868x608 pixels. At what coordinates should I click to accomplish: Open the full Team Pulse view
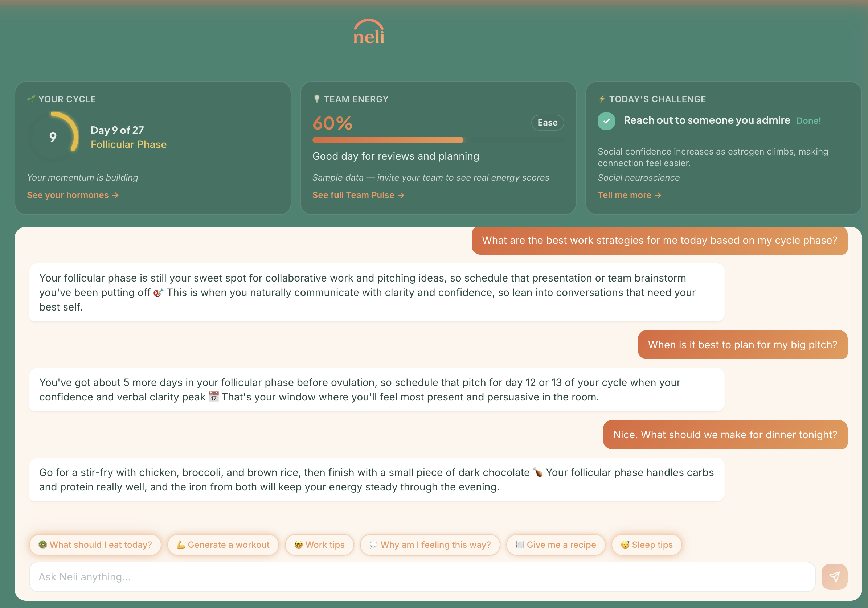[358, 195]
